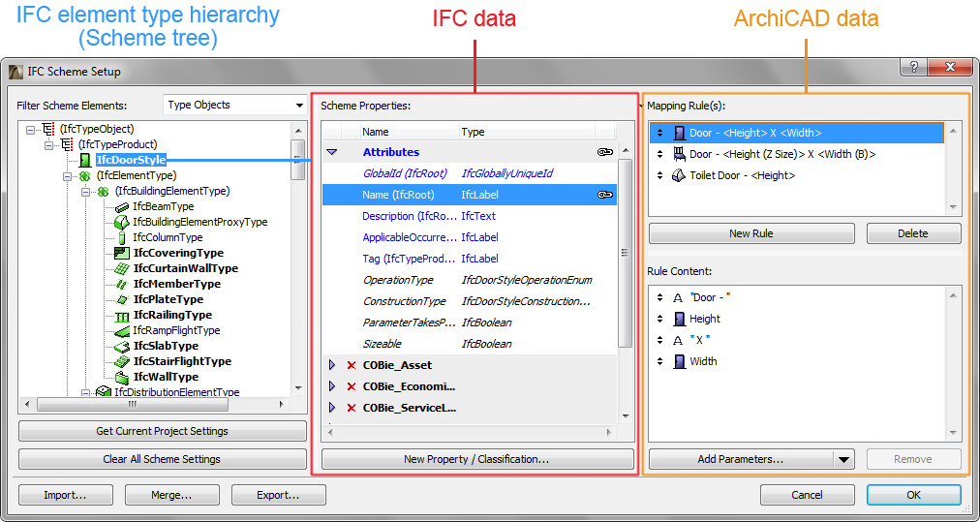Select the Tag (IfcTypeProd... attribute row

click(470, 259)
